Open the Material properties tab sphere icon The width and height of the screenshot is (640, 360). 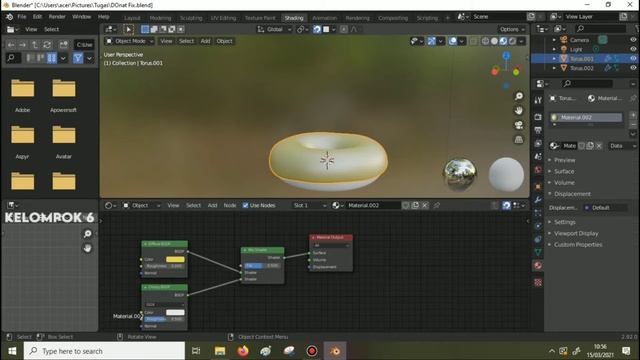(x=538, y=266)
